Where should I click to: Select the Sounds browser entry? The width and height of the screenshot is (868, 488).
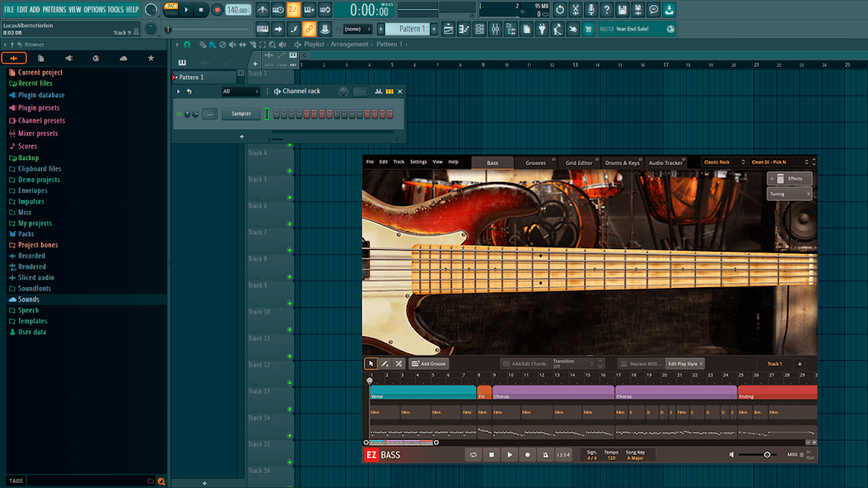(x=29, y=299)
